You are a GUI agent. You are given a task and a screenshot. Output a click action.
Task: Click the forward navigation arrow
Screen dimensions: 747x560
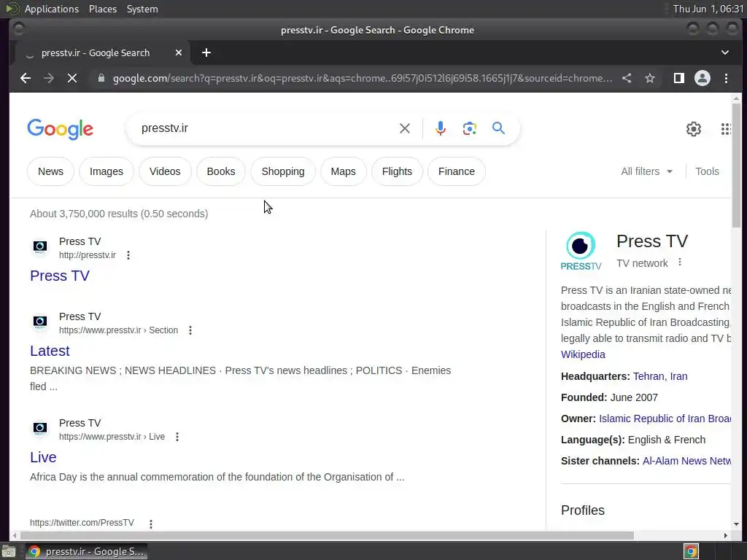click(x=49, y=78)
